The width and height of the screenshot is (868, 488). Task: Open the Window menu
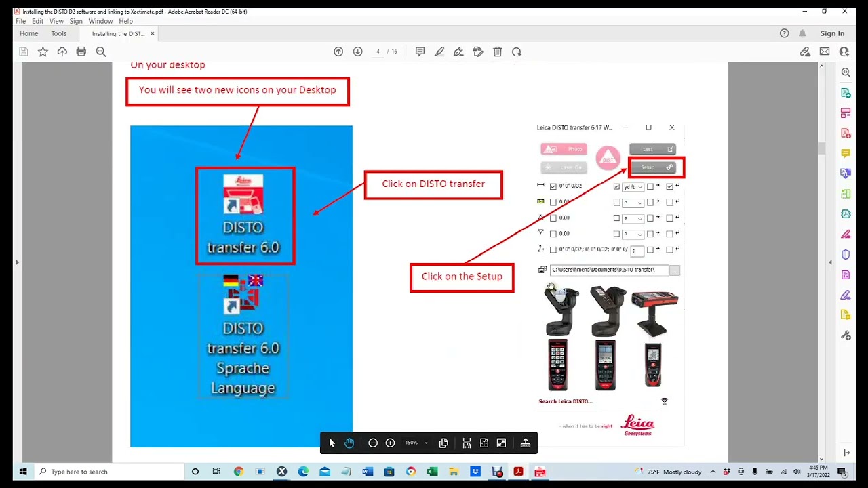[100, 21]
